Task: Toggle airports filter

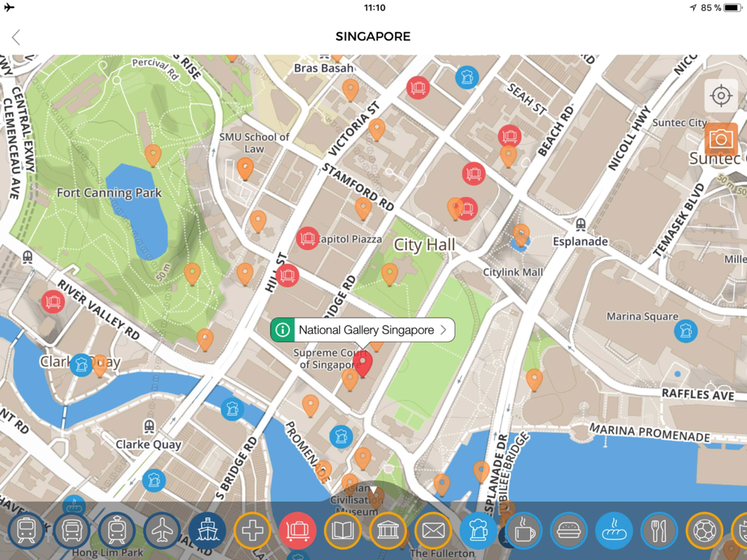Action: (162, 530)
